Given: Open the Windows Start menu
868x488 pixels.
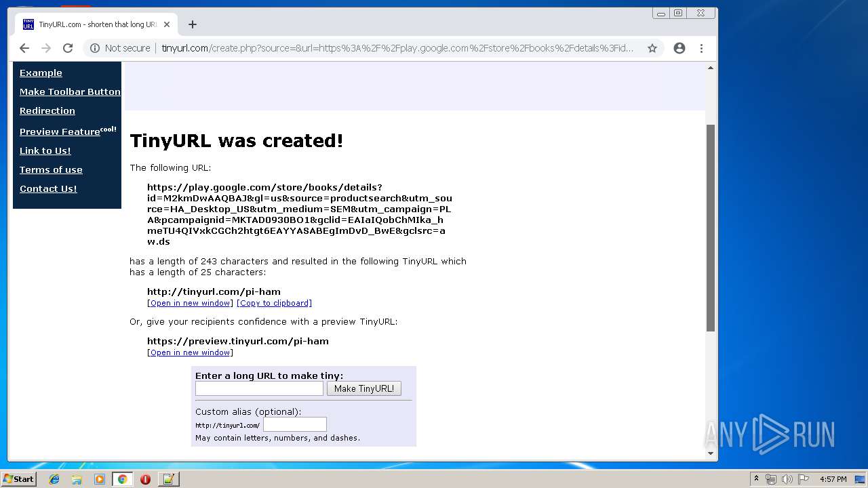Looking at the screenshot, I should 19,479.
